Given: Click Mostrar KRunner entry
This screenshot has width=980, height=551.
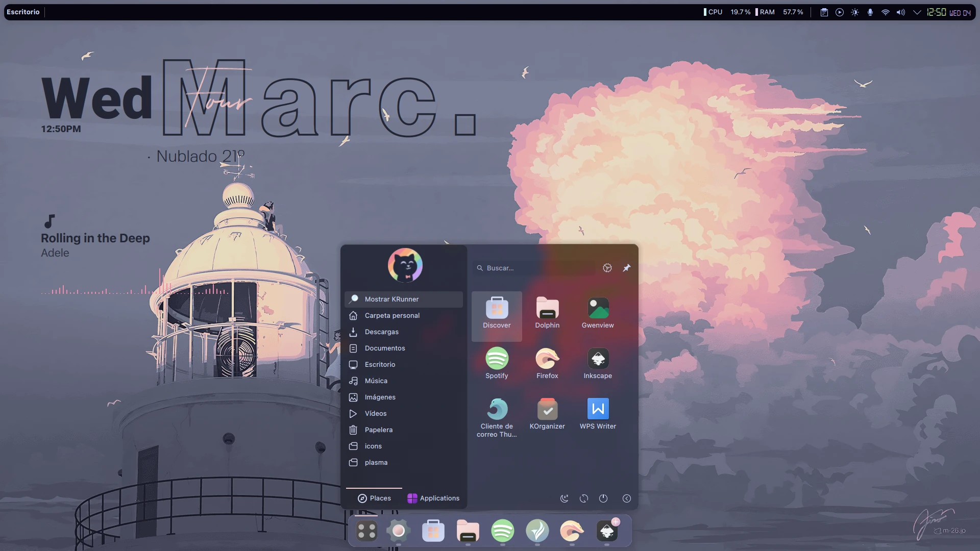Looking at the screenshot, I should (391, 299).
